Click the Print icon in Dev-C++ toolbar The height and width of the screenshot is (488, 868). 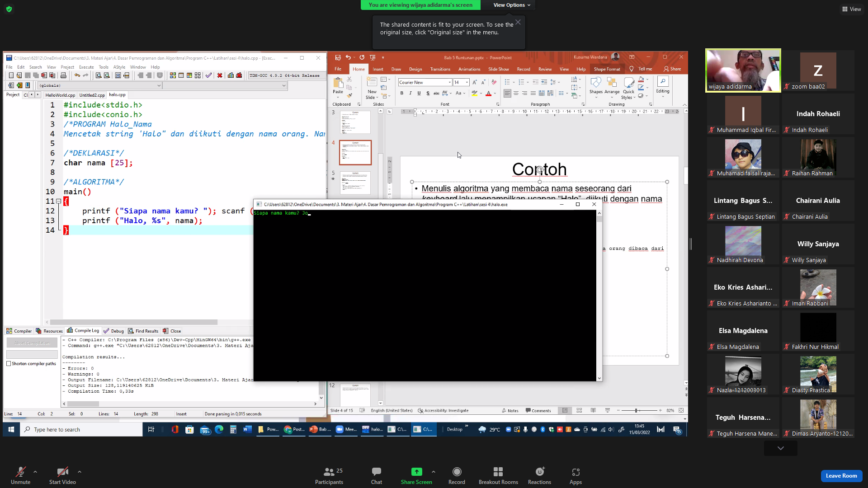tap(63, 75)
